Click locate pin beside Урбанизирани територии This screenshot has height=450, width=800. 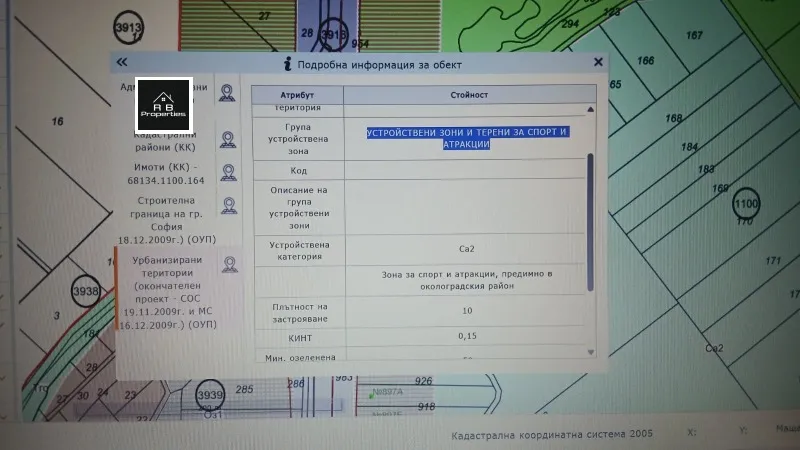click(x=229, y=264)
